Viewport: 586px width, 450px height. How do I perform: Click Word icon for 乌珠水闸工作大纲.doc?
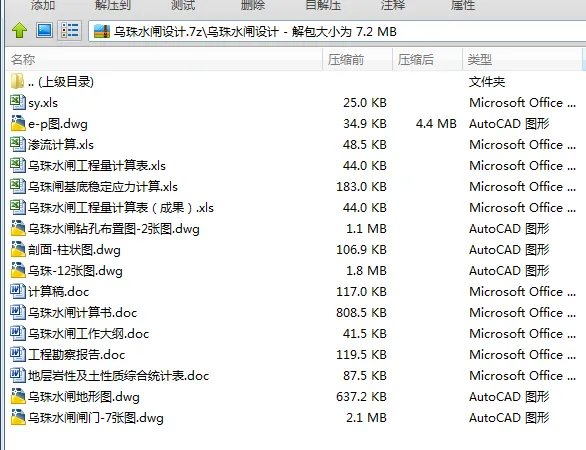18,333
